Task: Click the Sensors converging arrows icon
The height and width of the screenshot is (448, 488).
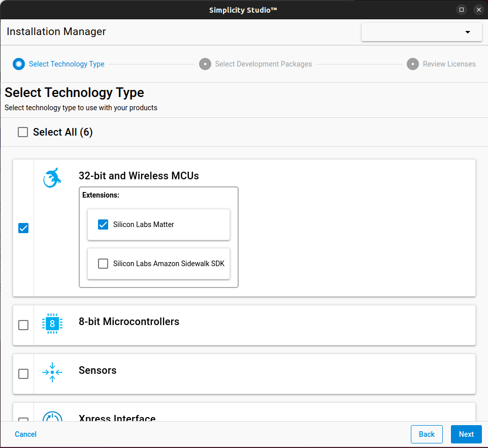Action: [52, 372]
